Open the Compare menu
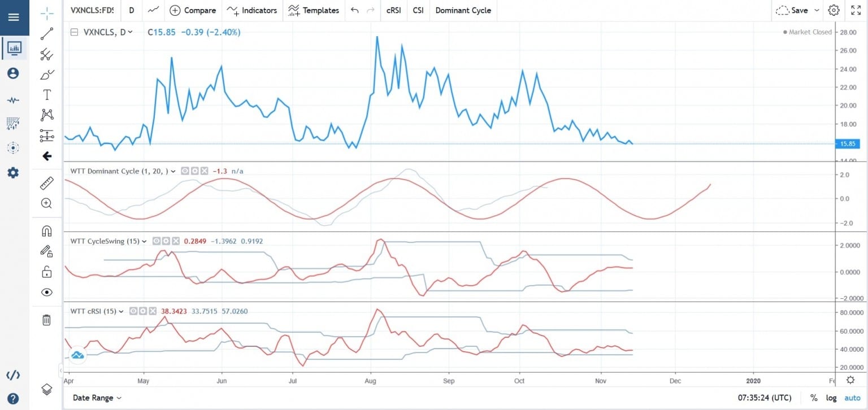The image size is (868, 410). tap(193, 10)
